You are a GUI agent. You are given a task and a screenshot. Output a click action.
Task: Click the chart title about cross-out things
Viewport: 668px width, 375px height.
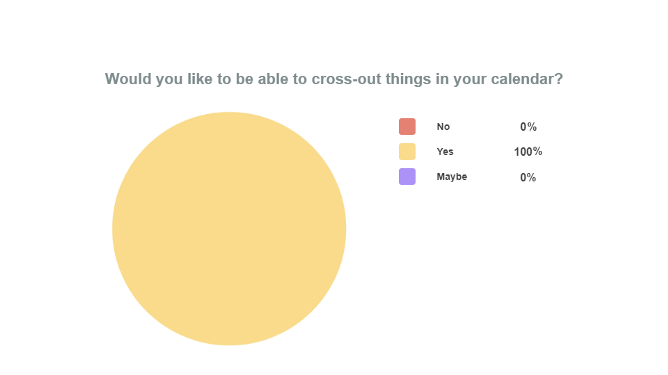[x=334, y=79]
